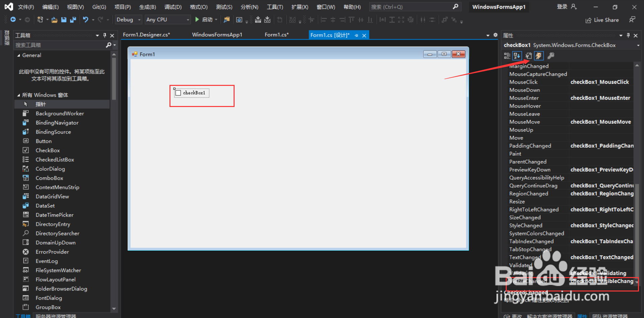Screen dimensions: 644x318
Task: Click the Live Share button
Action: tap(602, 20)
